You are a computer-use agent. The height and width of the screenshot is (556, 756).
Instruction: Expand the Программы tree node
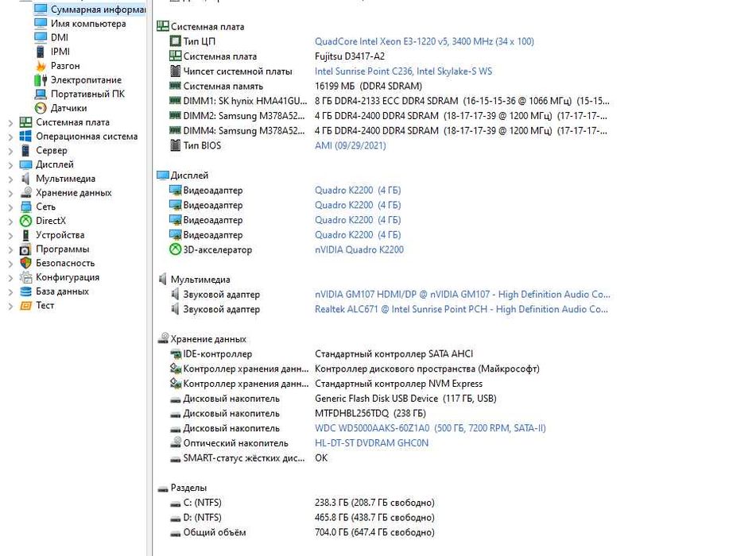10,249
